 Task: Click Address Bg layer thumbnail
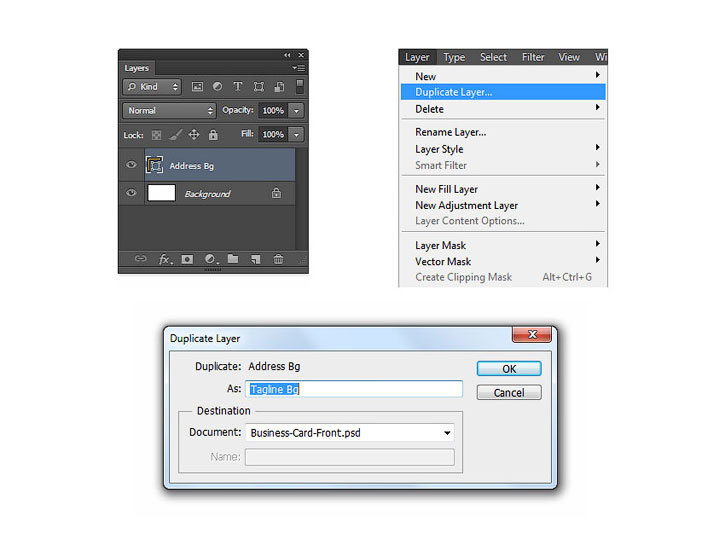click(x=154, y=165)
